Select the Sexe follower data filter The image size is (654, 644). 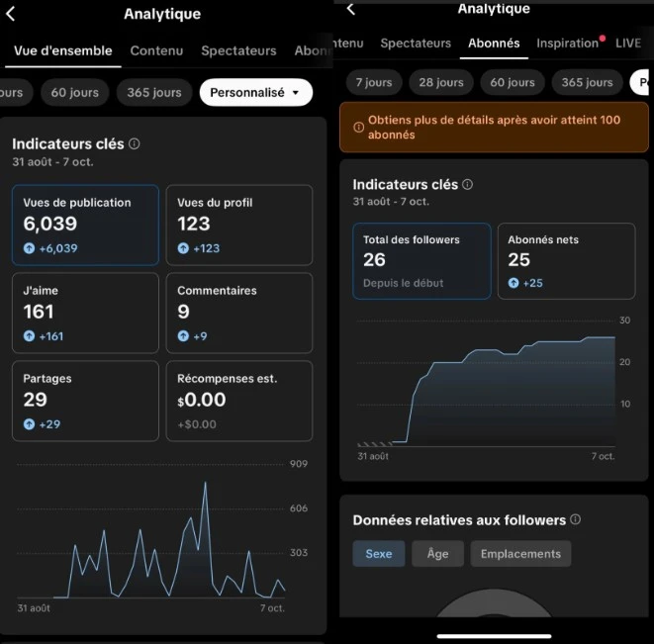coord(379,554)
